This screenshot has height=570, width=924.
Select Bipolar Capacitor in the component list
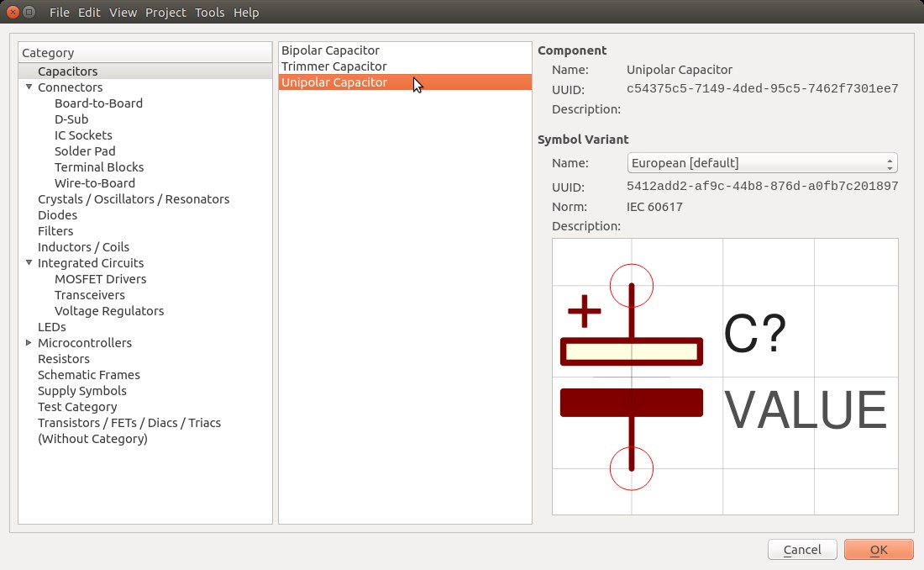[330, 50]
